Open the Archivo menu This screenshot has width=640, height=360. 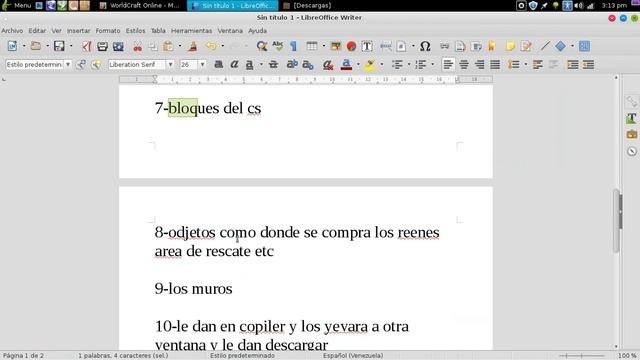pos(12,31)
